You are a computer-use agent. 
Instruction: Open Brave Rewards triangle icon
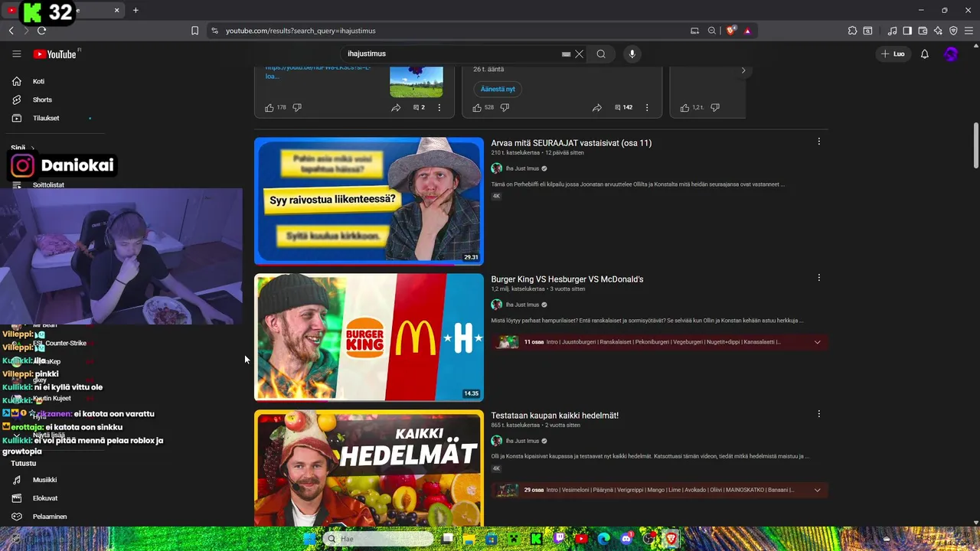coord(747,31)
